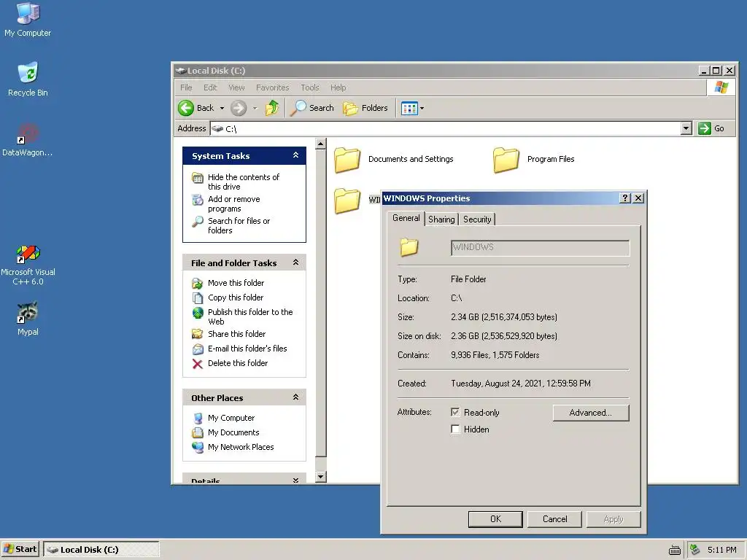The height and width of the screenshot is (560, 747).
Task: Open My Network Places link
Action: (x=241, y=447)
